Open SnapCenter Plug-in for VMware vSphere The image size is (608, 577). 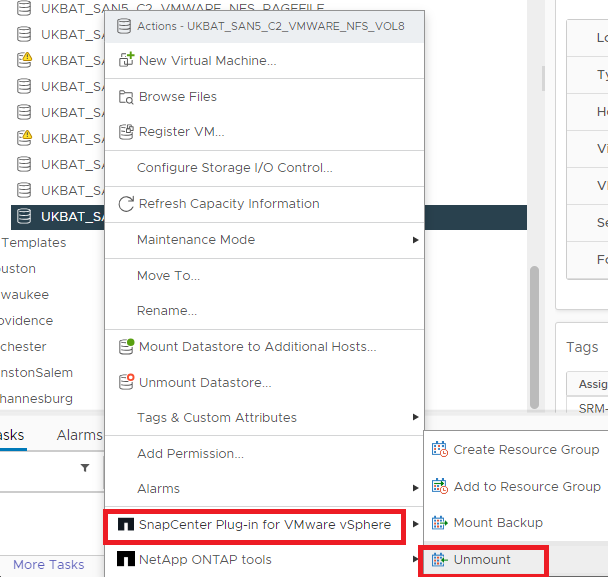[264, 524]
